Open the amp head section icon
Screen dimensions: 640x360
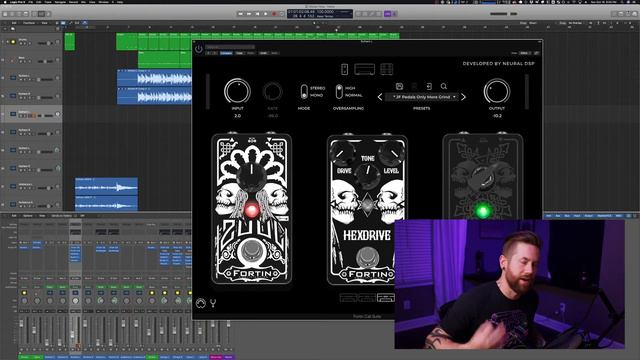point(364,69)
